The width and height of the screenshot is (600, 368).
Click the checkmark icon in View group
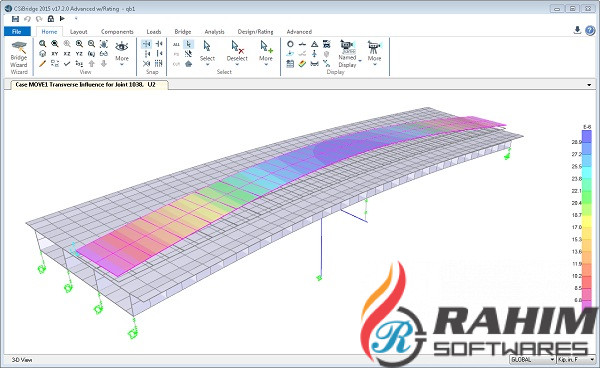tap(67, 64)
